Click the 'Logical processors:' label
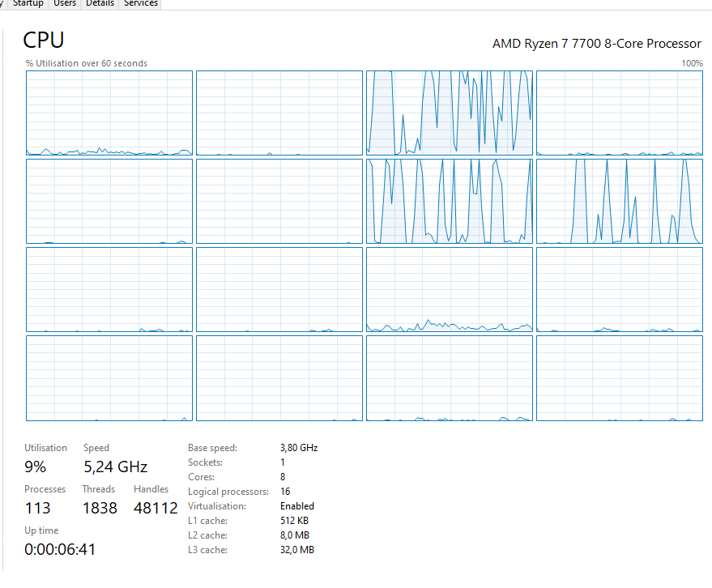712x588 pixels. [228, 492]
